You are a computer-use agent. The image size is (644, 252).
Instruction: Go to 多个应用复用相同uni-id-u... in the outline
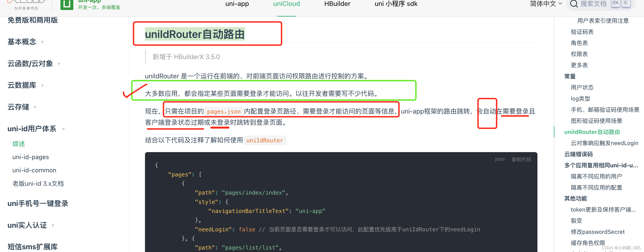(601, 165)
